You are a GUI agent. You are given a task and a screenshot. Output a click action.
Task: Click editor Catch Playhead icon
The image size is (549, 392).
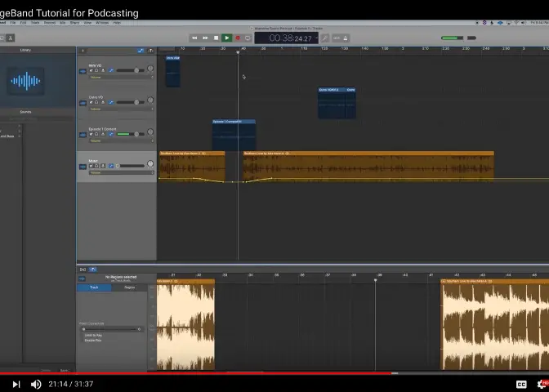pyautogui.click(x=93, y=269)
